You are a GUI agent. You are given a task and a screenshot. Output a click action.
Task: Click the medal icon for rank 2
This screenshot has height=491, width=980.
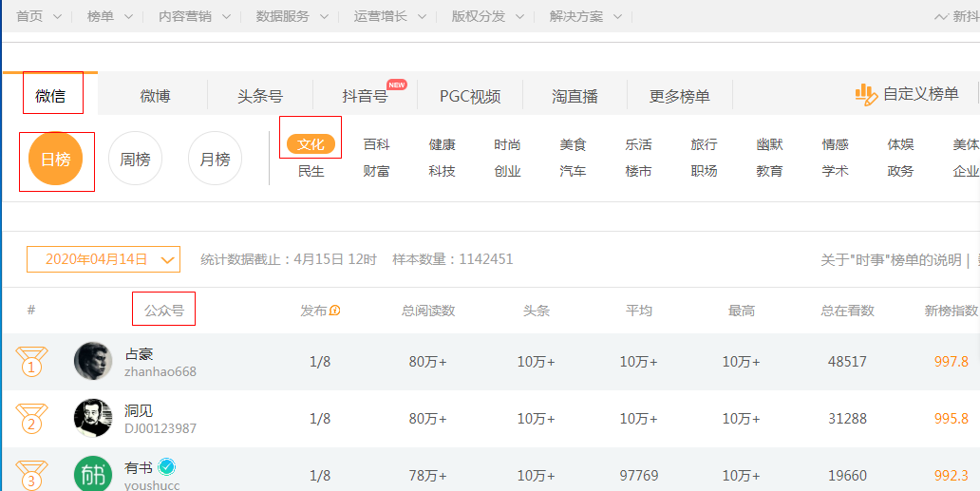(x=31, y=419)
